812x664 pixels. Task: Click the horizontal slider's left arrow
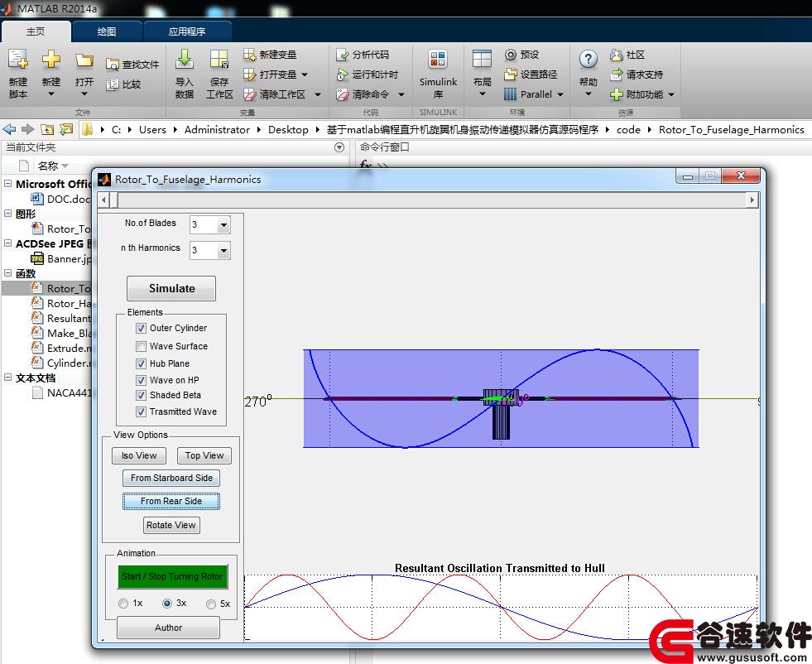pyautogui.click(x=103, y=200)
